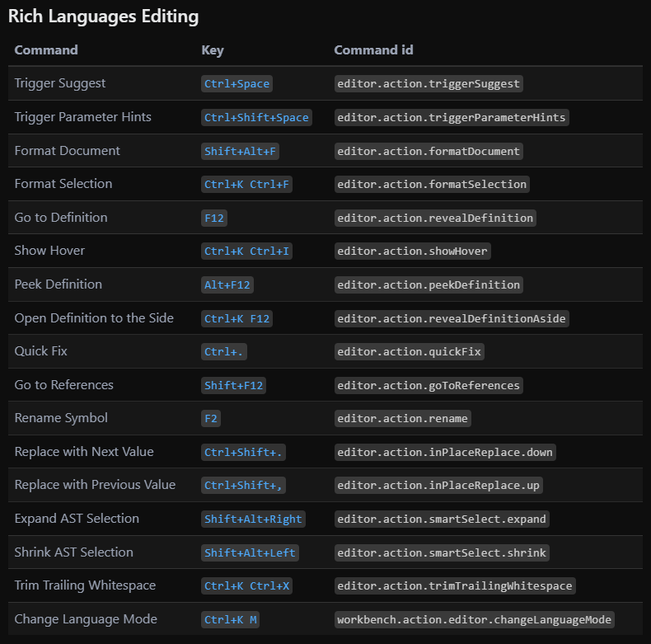Select the Show Hover command row
The width and height of the screenshot is (651, 644).
pos(49,251)
